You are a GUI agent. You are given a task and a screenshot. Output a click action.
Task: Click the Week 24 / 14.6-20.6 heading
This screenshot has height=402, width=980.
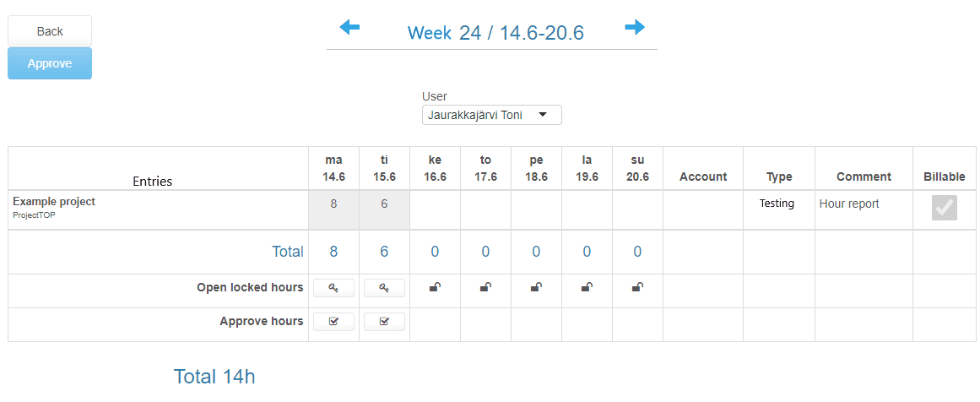click(495, 32)
